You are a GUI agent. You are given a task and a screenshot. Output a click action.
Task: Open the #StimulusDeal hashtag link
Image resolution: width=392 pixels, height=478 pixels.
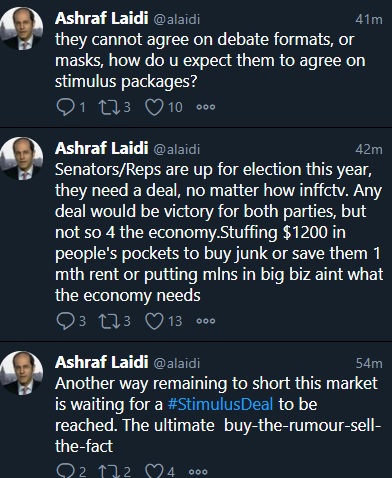[x=220, y=404]
